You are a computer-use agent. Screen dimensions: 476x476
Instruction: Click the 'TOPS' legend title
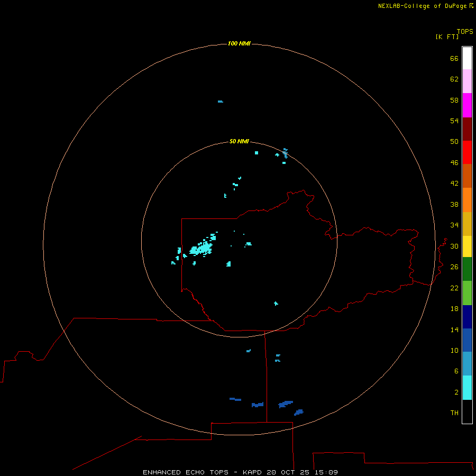465,32
